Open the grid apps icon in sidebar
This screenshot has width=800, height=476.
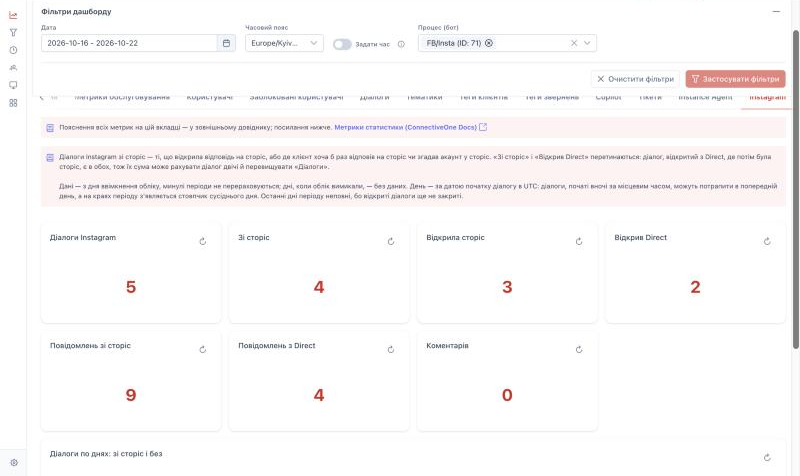[13, 103]
